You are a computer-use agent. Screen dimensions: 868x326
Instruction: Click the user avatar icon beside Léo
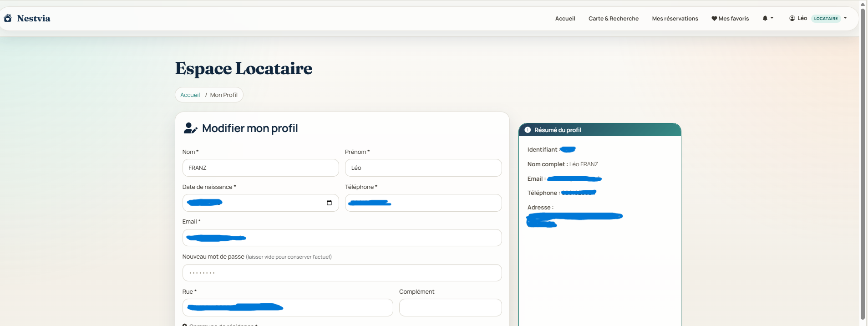[x=792, y=18]
